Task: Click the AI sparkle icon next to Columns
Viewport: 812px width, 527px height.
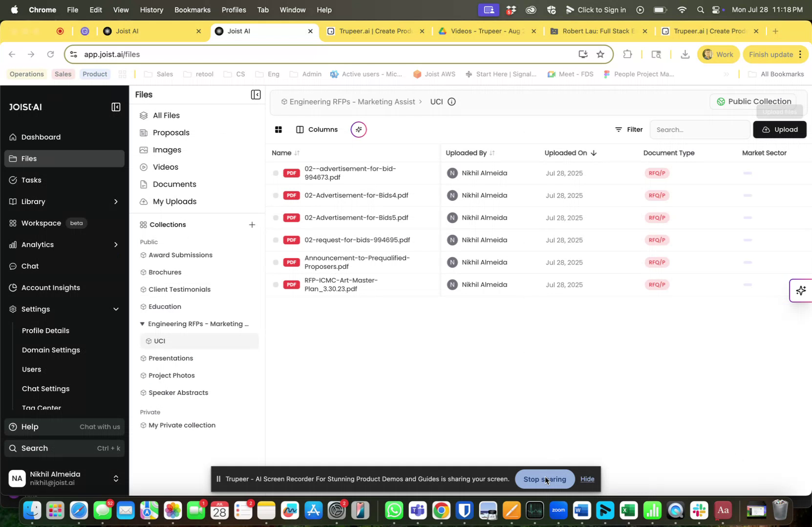Action: 359,130
